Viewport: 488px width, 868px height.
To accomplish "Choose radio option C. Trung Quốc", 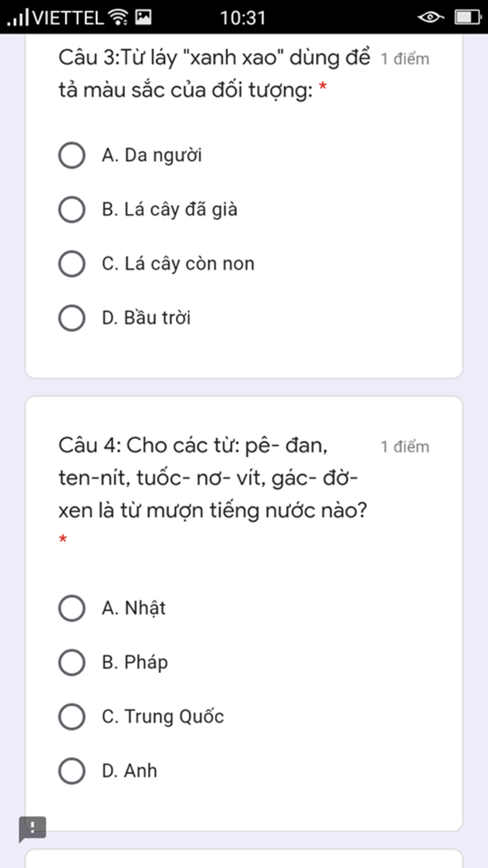I will click(72, 716).
